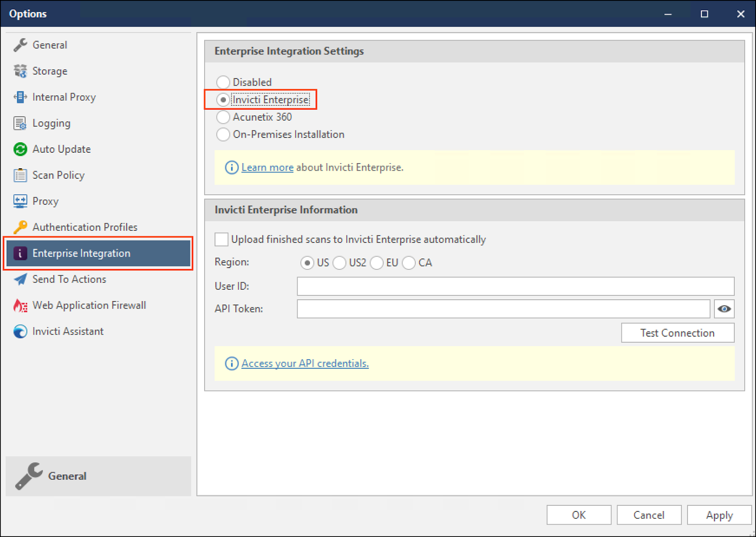This screenshot has height=537, width=756.
Task: Click the Authentication Profiles key icon
Action: click(20, 227)
